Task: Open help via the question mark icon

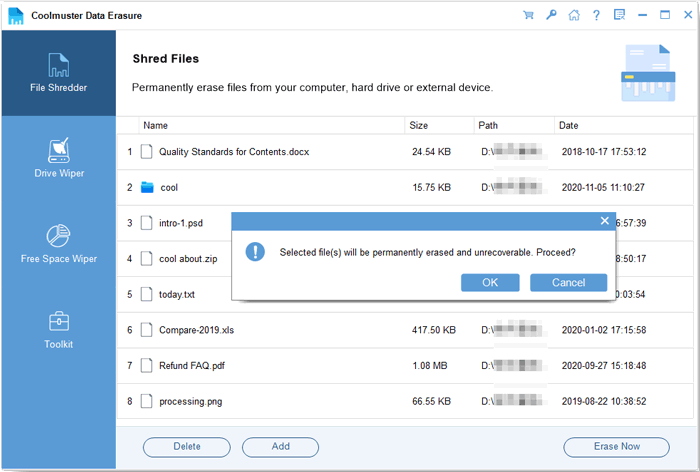Action: click(x=596, y=15)
